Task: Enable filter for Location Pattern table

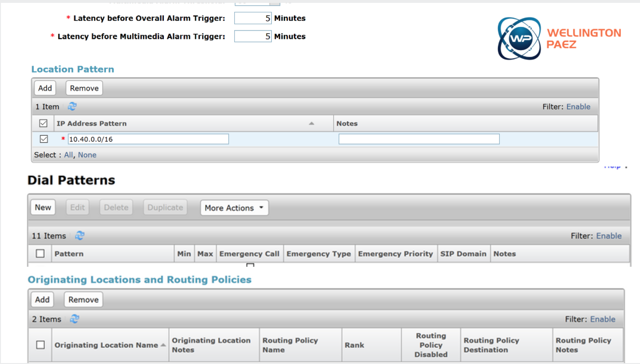Action: (578, 107)
